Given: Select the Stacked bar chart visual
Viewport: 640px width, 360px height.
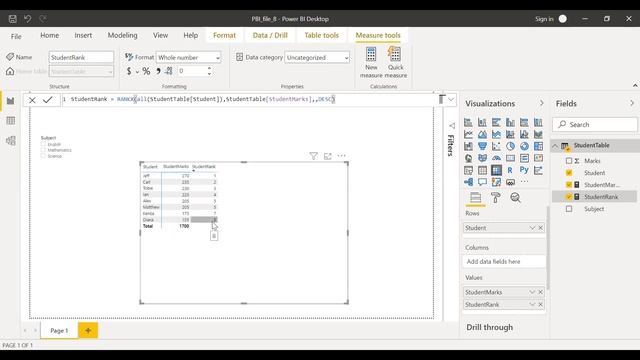Looking at the screenshot, I should (x=468, y=122).
